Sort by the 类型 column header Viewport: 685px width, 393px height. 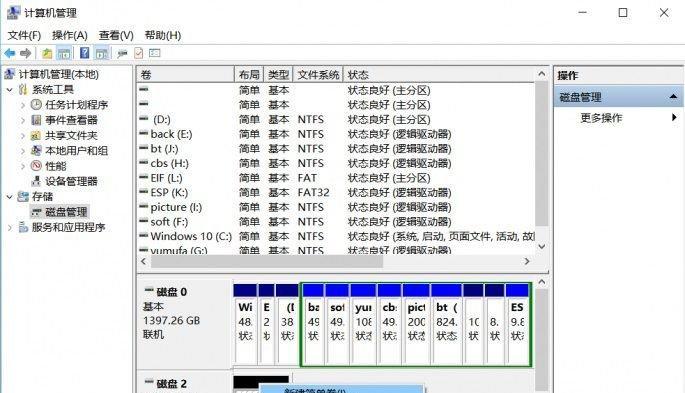click(278, 75)
